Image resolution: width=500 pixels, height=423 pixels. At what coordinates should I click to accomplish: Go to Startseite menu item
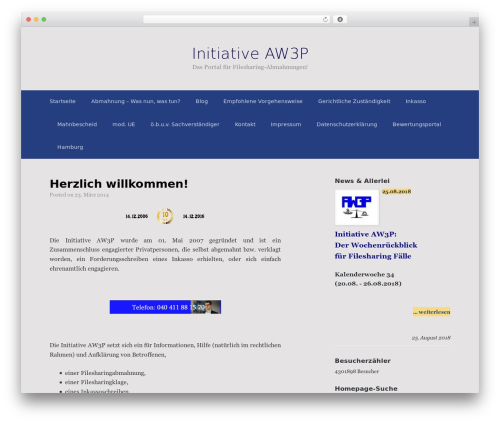pyautogui.click(x=63, y=101)
